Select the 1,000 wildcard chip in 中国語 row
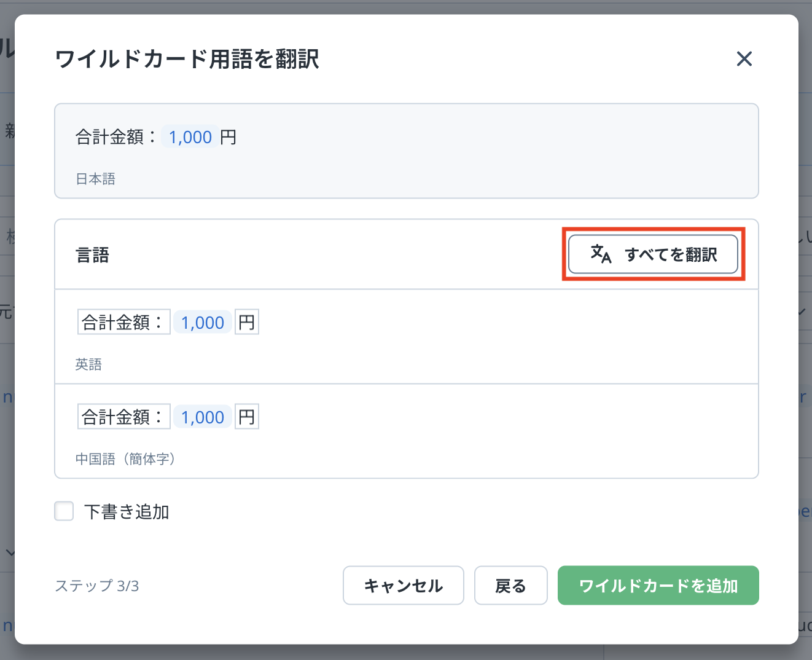Screen dimensions: 812x660 [x=203, y=417]
